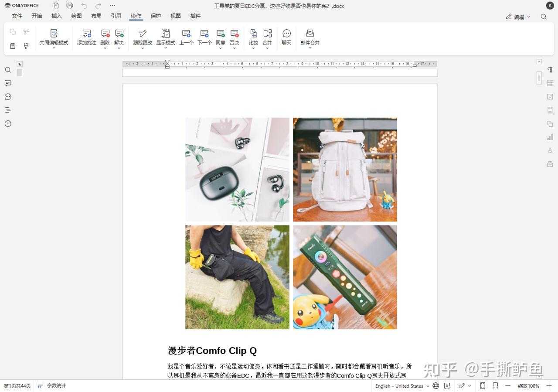Click the user avatar labeled B
The image size is (558, 392).
550,6
